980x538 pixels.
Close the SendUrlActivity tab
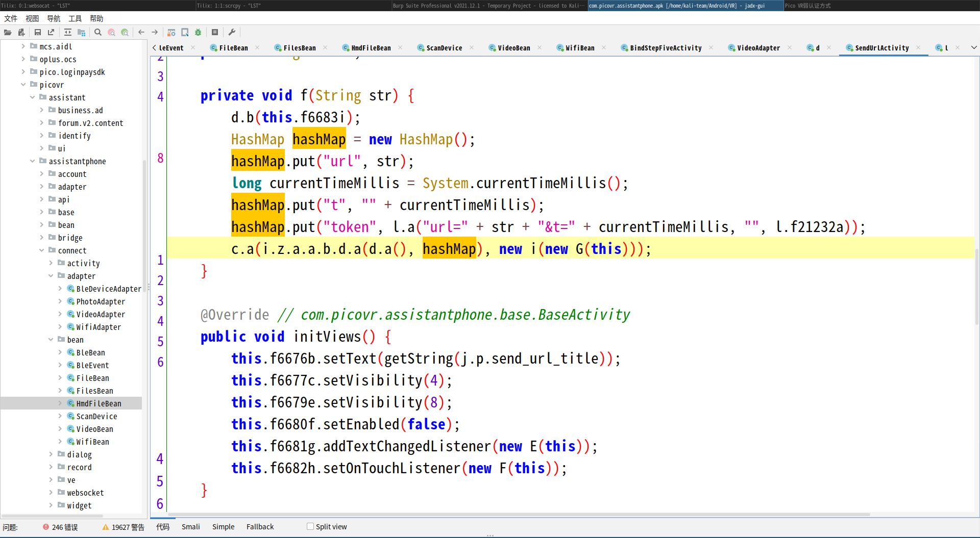coord(918,47)
